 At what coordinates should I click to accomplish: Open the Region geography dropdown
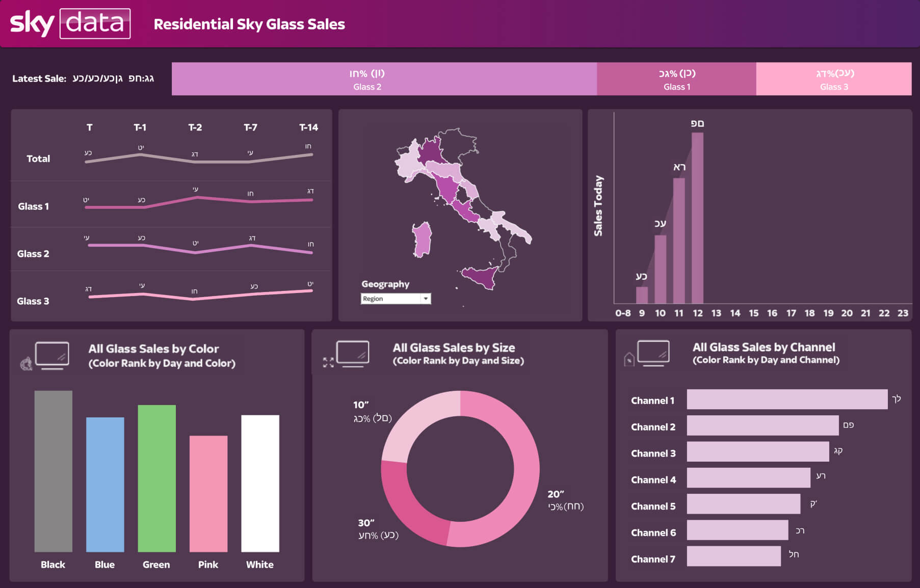tap(396, 299)
